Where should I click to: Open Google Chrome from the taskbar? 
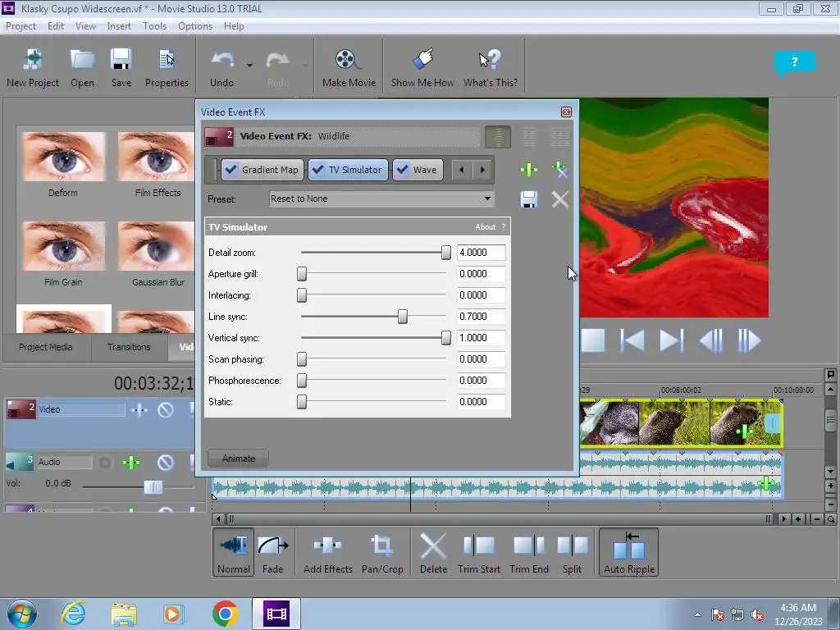(x=225, y=614)
